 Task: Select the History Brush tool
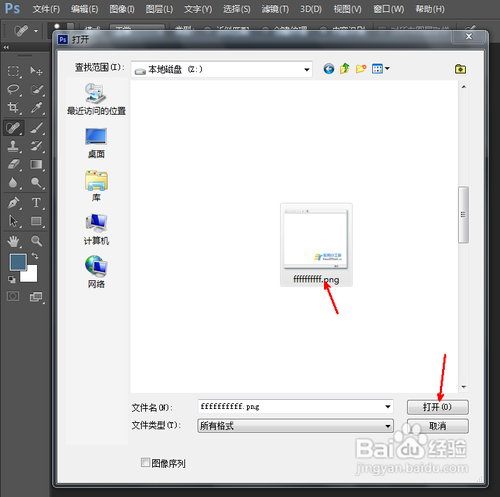pos(36,146)
